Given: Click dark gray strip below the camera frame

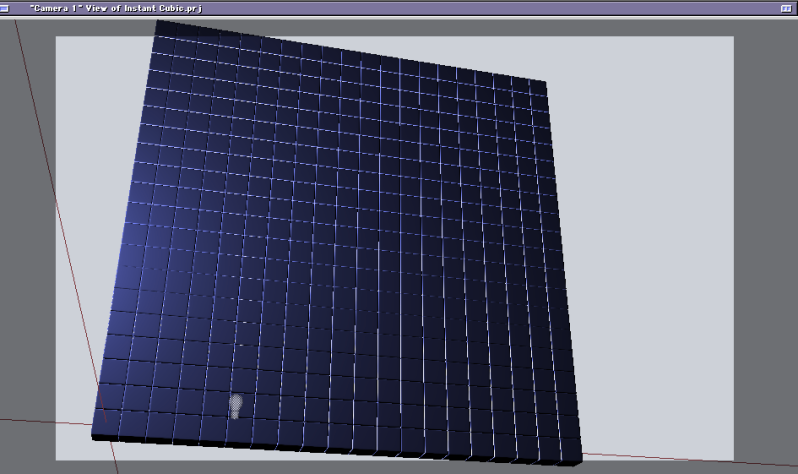Looking at the screenshot, I should pyautogui.click(x=400, y=467).
